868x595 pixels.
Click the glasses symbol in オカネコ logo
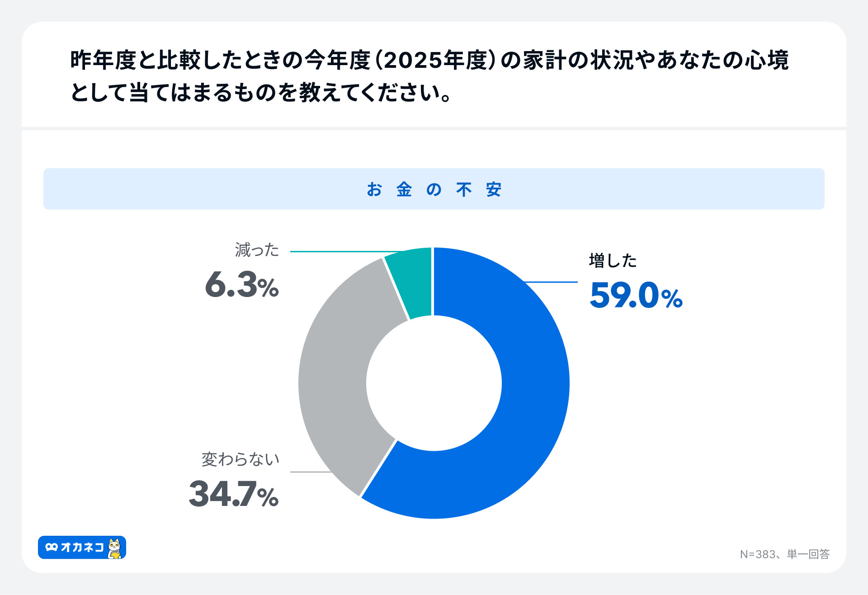(x=52, y=547)
